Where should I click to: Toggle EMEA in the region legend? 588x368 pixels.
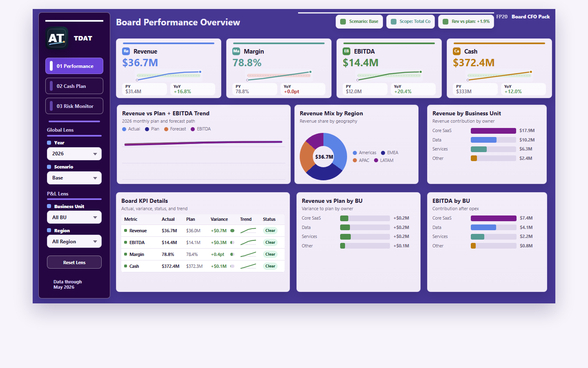click(390, 153)
